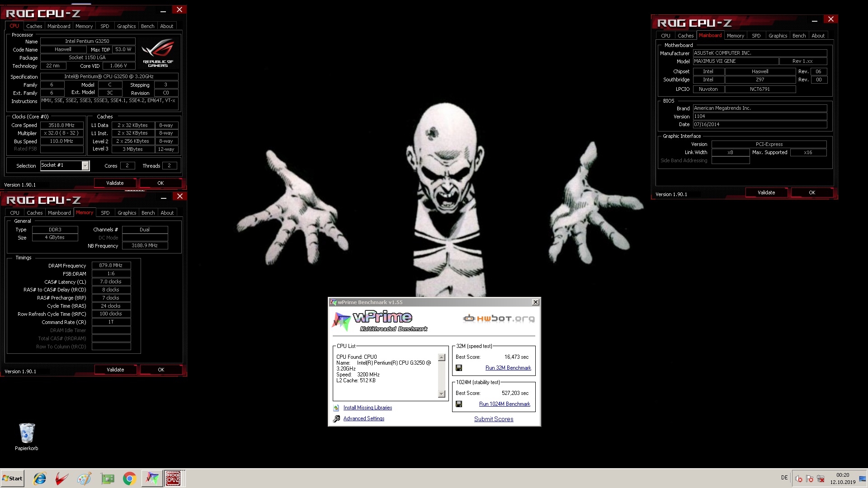
Task: Open Graphics tab in right Mainboard CPU-Z window
Action: coord(778,36)
